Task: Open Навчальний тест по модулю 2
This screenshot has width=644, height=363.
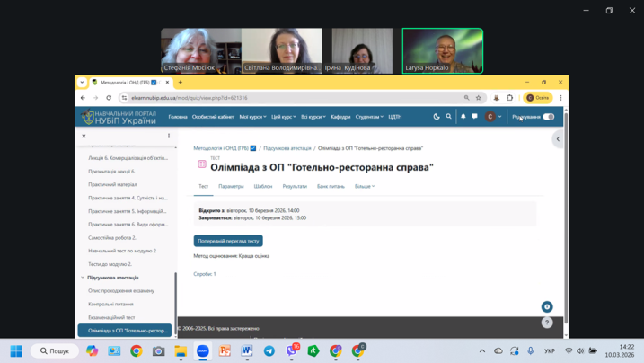Action: [x=122, y=251]
